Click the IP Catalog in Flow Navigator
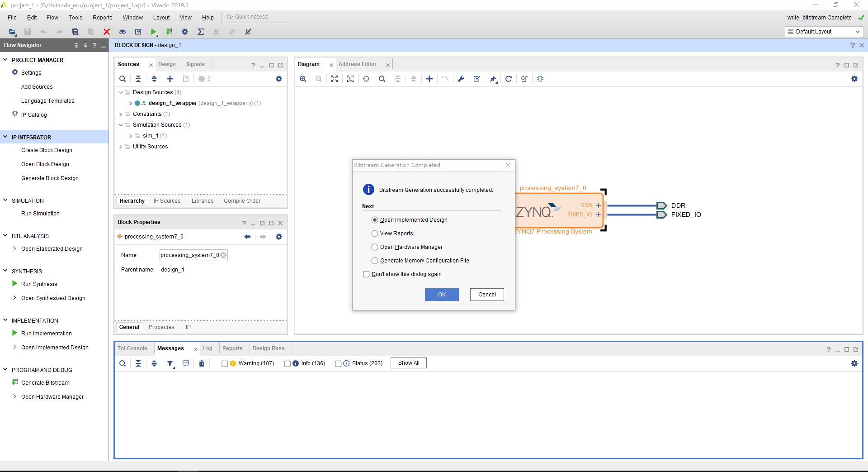The width and height of the screenshot is (868, 472). pos(34,115)
